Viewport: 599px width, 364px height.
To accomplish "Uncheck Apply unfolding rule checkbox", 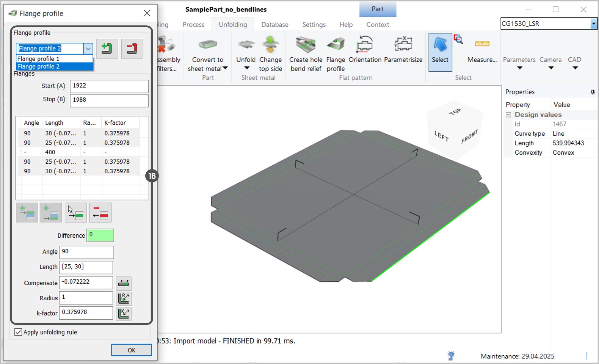I will click(18, 332).
